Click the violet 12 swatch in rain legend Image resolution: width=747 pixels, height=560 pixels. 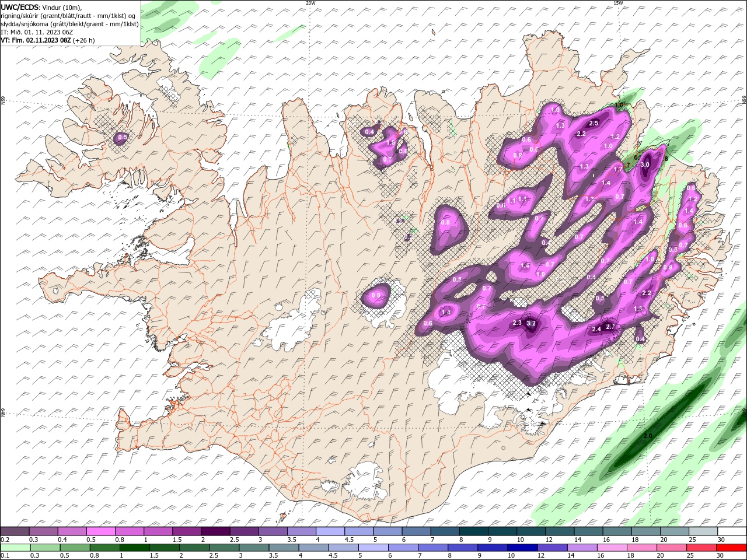(551, 548)
